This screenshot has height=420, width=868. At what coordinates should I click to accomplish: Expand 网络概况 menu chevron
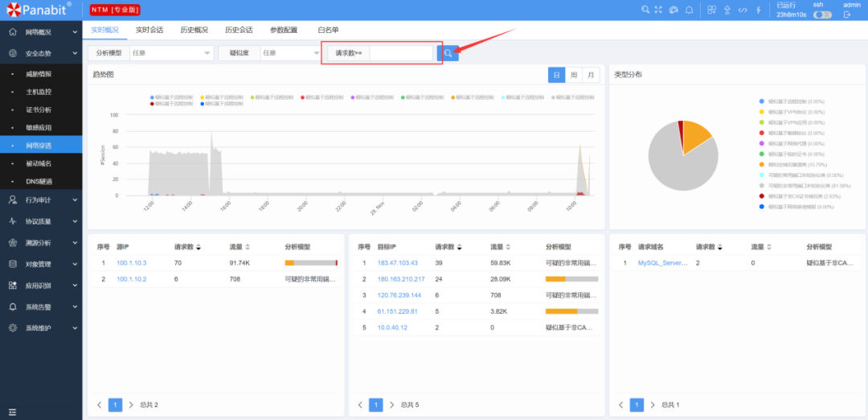click(x=75, y=32)
